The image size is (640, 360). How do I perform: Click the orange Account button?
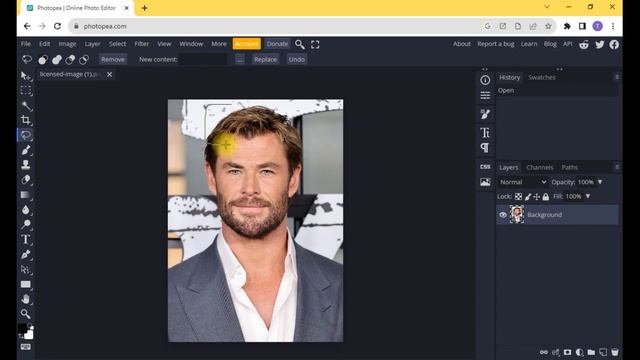247,44
